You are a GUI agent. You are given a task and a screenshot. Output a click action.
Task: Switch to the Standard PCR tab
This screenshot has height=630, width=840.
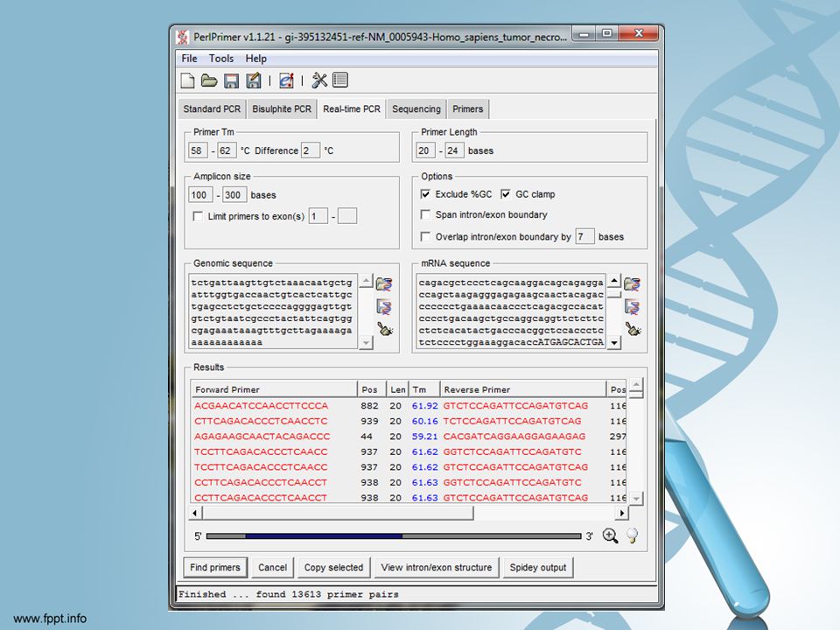(x=212, y=108)
